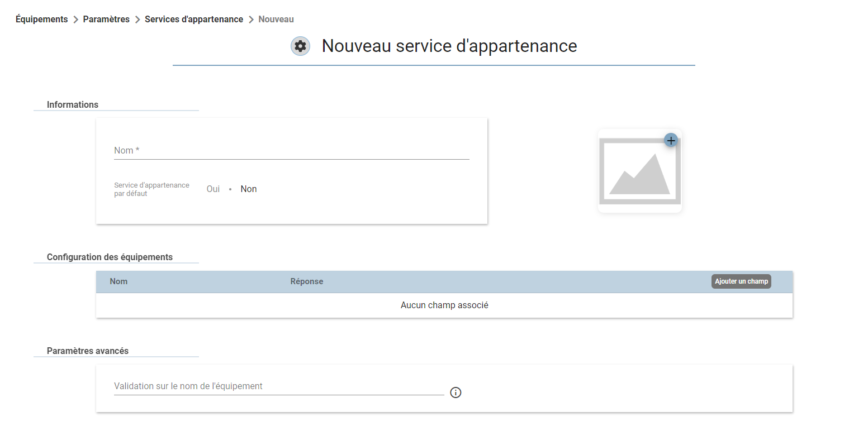Select Oui for default service d'appartenance
Image resolution: width=868 pixels, height=426 pixels.
pyautogui.click(x=213, y=189)
